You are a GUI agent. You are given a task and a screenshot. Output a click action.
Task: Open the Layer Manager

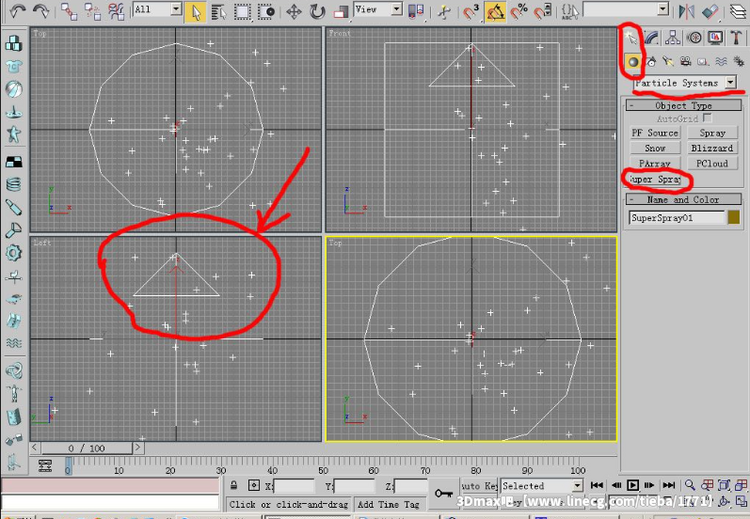[x=739, y=11]
